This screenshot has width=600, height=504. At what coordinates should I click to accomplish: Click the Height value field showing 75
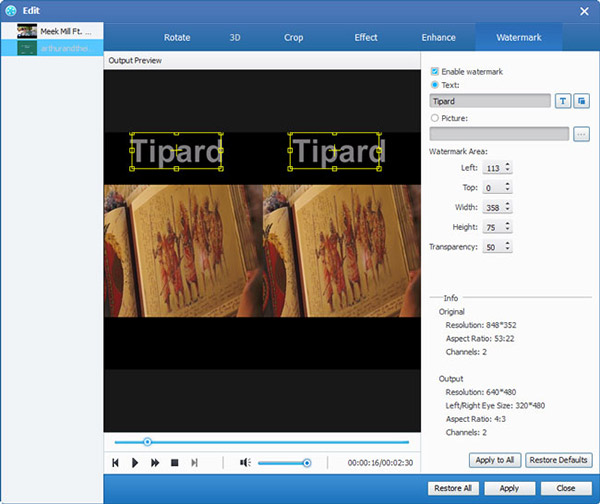493,227
